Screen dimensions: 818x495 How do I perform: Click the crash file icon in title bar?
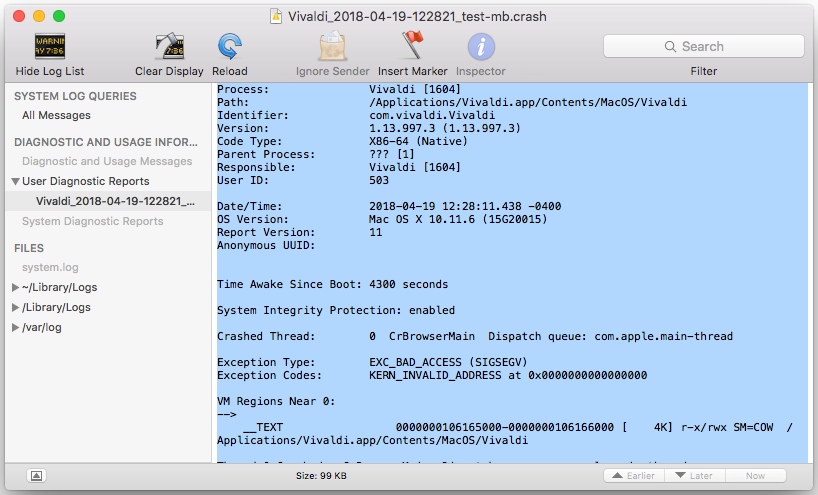276,17
